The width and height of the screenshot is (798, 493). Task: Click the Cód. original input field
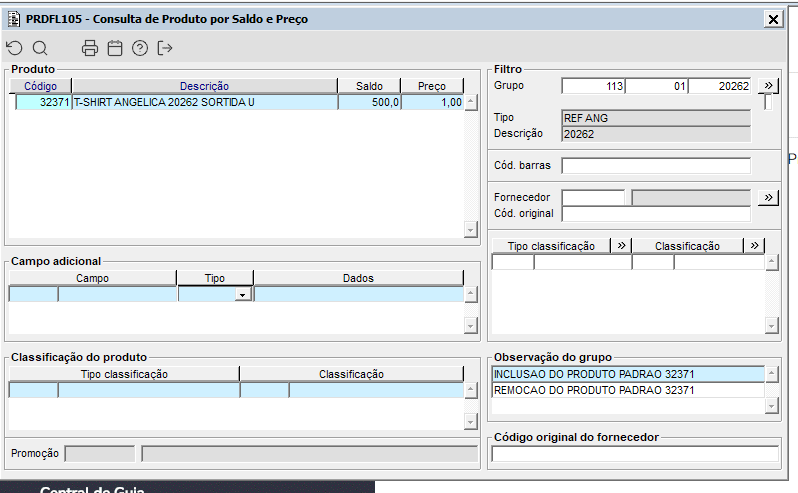coord(656,214)
